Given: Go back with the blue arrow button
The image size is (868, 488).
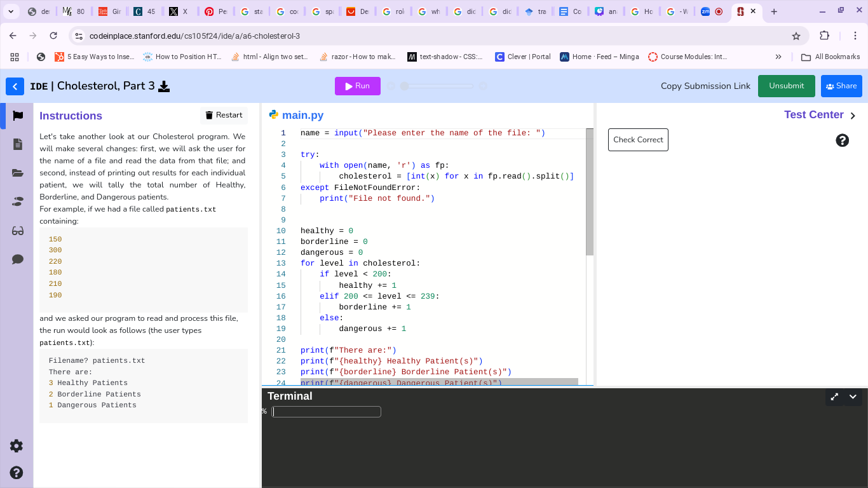Looking at the screenshot, I should point(15,86).
